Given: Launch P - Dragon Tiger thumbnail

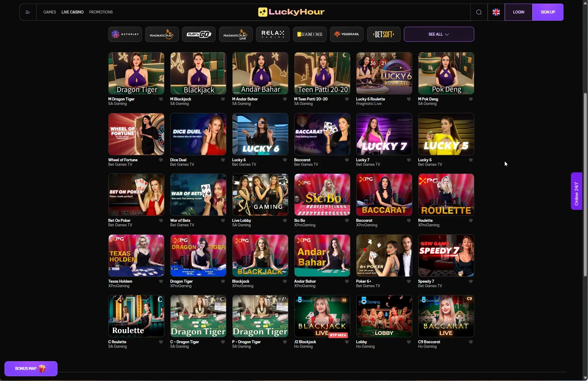Looking at the screenshot, I should pos(260,316).
